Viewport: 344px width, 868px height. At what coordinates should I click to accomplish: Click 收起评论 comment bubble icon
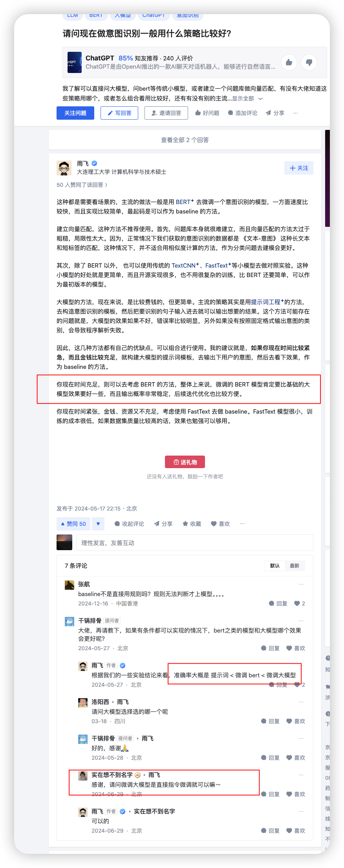[x=117, y=524]
